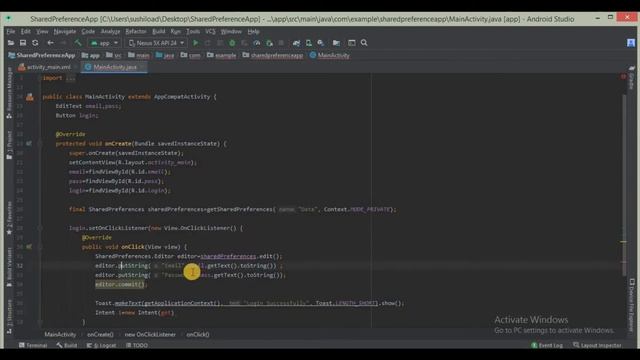Open the Build tool window at bottom
Screen dimensions: 640x360
click(x=67, y=345)
